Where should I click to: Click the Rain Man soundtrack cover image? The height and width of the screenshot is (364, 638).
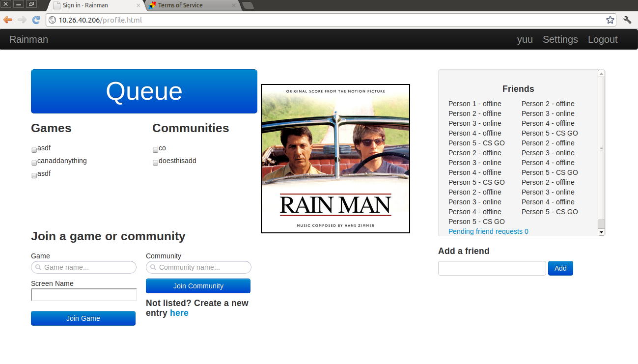coord(335,159)
